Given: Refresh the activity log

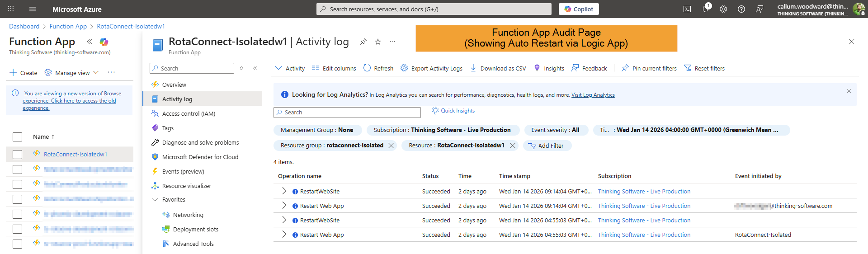Looking at the screenshot, I should click(x=378, y=68).
